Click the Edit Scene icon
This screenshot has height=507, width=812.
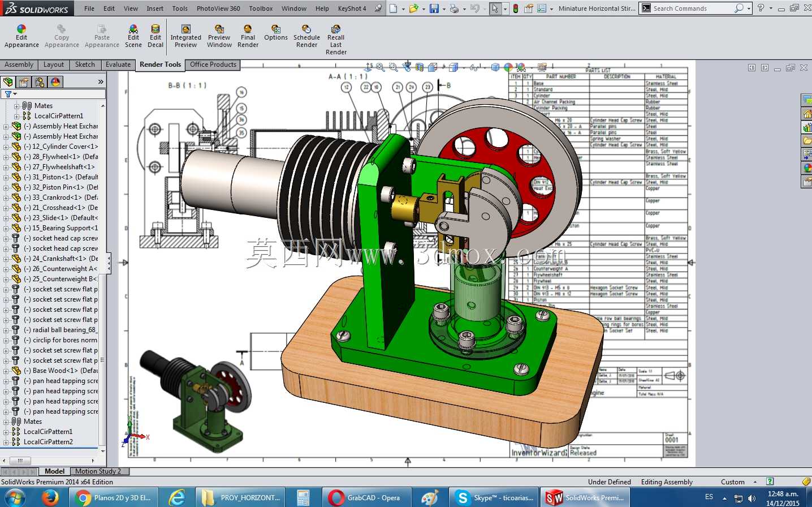pos(133,36)
